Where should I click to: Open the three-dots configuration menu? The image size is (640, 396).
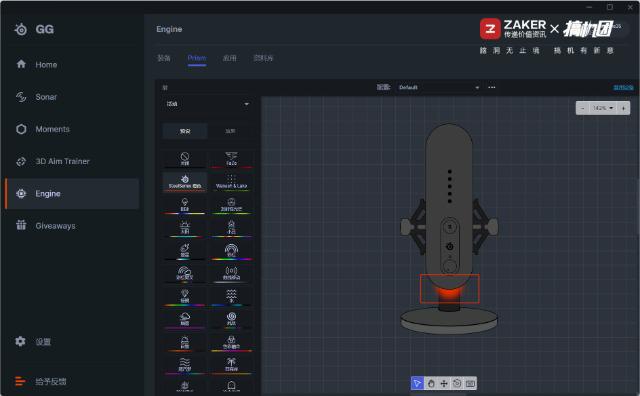[491, 87]
